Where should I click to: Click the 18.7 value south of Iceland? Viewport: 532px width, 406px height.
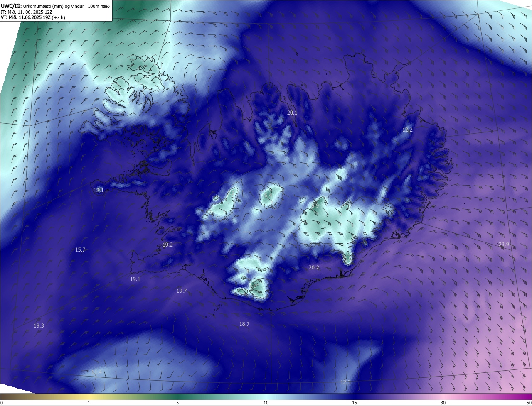coord(244,324)
